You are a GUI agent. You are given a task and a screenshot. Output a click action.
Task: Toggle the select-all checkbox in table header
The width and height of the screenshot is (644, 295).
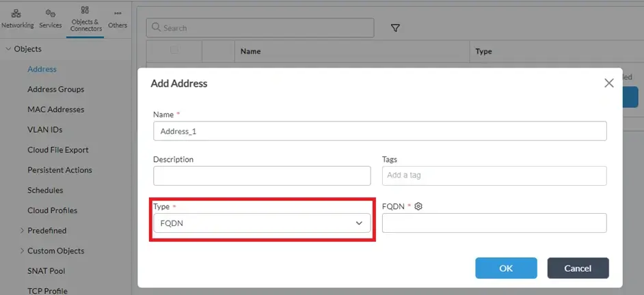(x=174, y=51)
